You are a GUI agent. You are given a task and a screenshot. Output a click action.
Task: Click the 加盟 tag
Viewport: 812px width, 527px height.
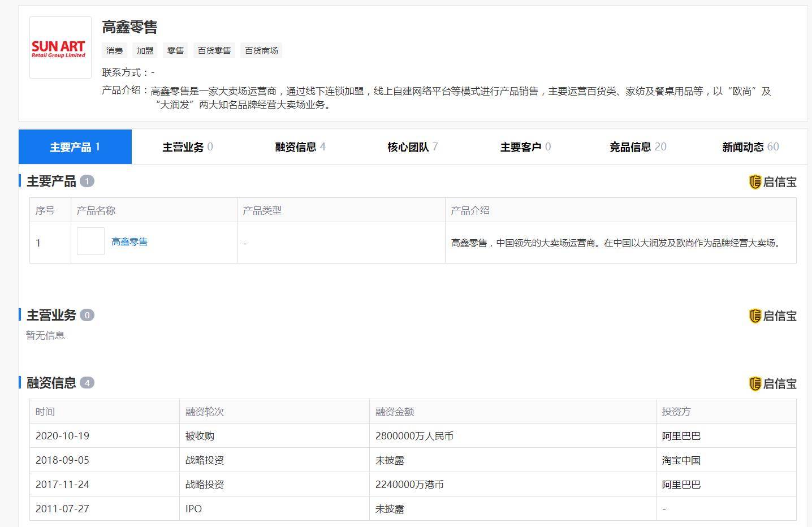145,51
